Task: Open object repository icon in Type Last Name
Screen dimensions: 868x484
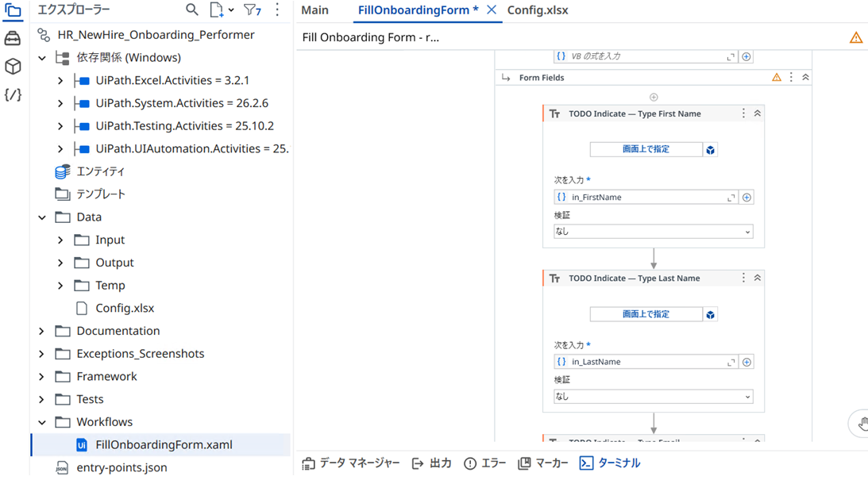Action: (x=710, y=315)
